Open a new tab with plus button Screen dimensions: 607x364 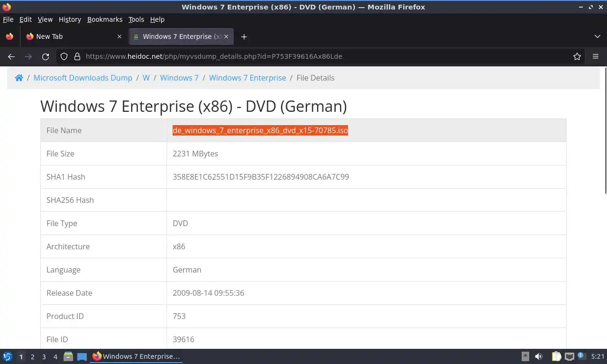tap(244, 36)
